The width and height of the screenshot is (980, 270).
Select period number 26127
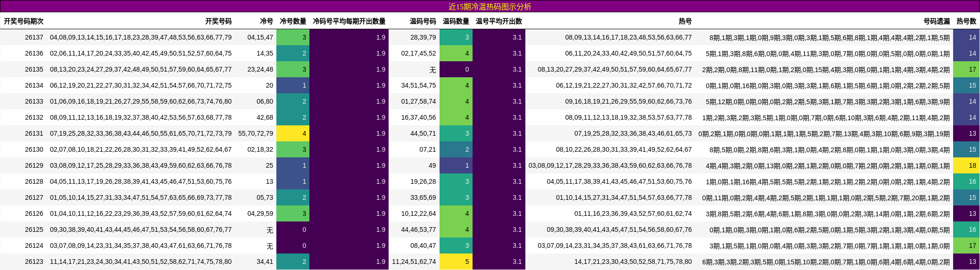(34, 197)
